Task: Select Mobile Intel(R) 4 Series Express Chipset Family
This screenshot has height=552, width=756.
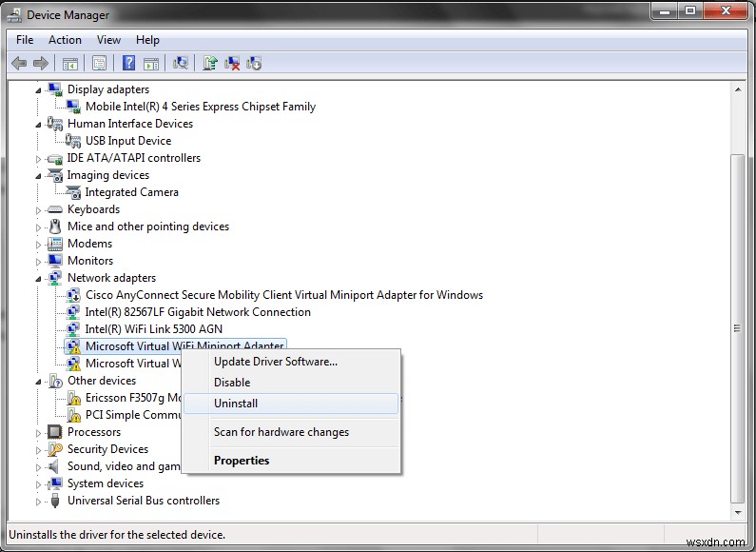Action: (201, 107)
